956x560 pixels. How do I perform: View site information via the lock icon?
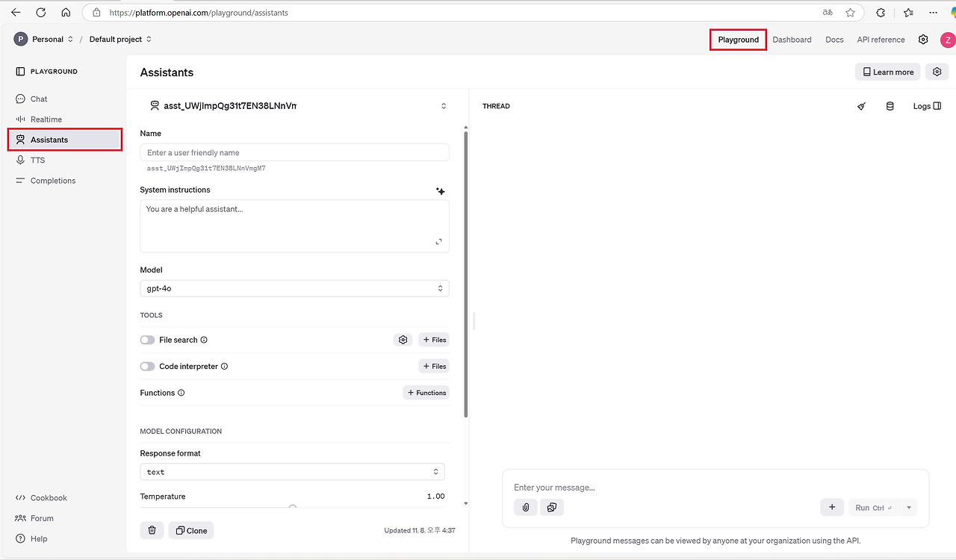click(x=96, y=13)
